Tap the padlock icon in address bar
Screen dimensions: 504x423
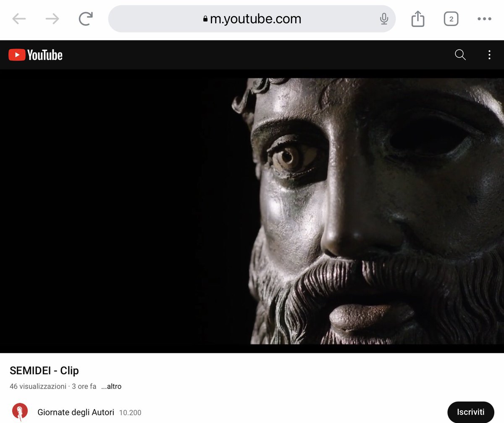tap(205, 19)
